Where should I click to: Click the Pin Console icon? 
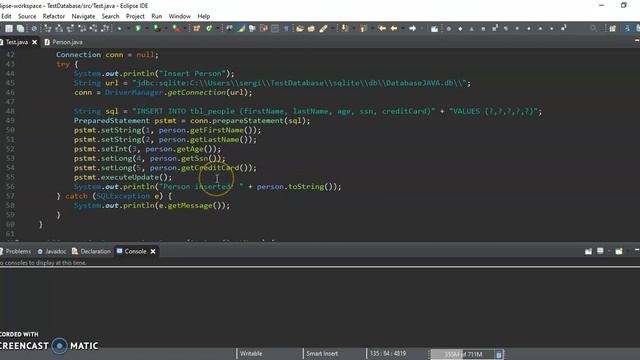588,251
